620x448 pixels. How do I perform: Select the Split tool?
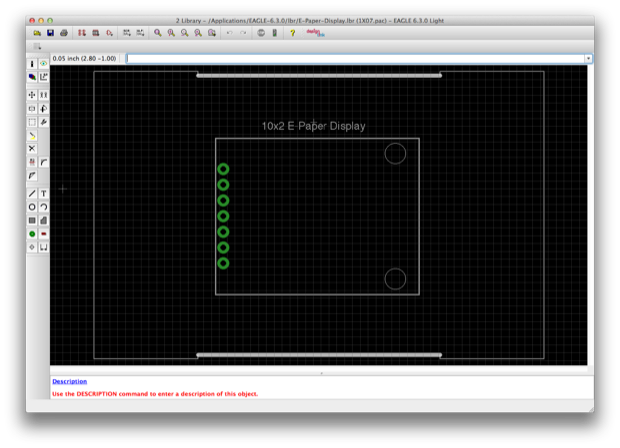point(32,176)
